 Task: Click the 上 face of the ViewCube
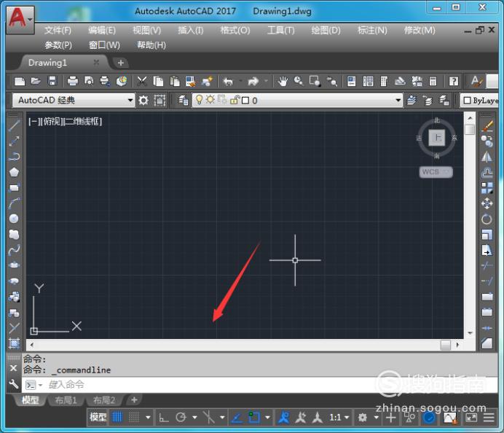click(x=437, y=138)
